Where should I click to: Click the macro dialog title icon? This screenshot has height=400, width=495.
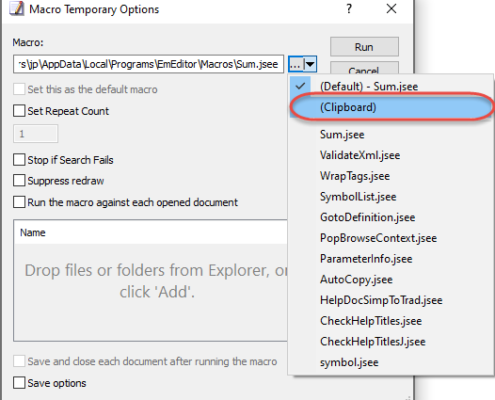point(17,8)
